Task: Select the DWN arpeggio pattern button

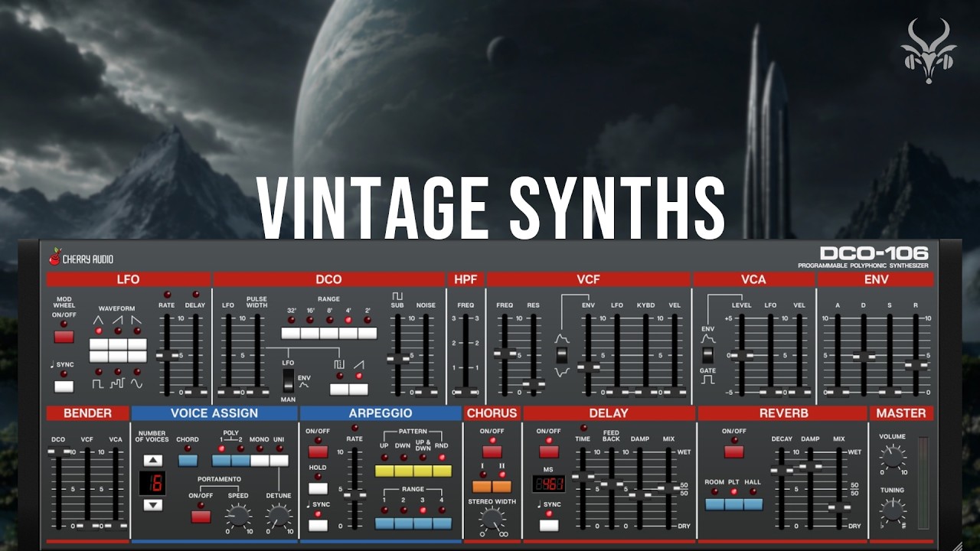Action: (x=403, y=471)
